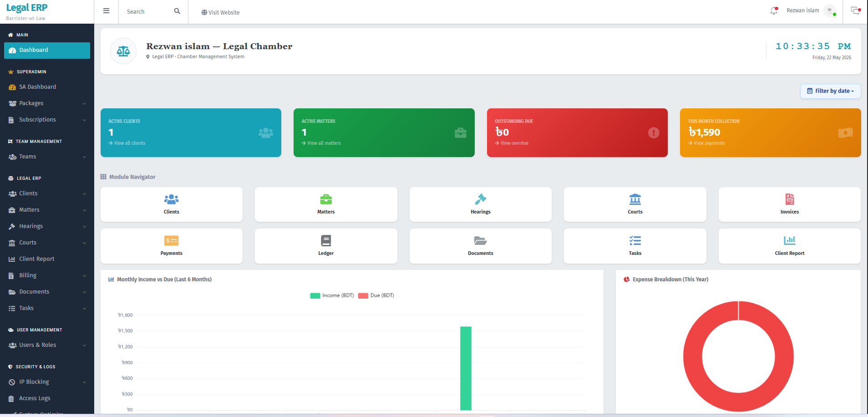Expand the Billing sidebar submenu
Viewport: 868px width, 417px height.
point(47,275)
